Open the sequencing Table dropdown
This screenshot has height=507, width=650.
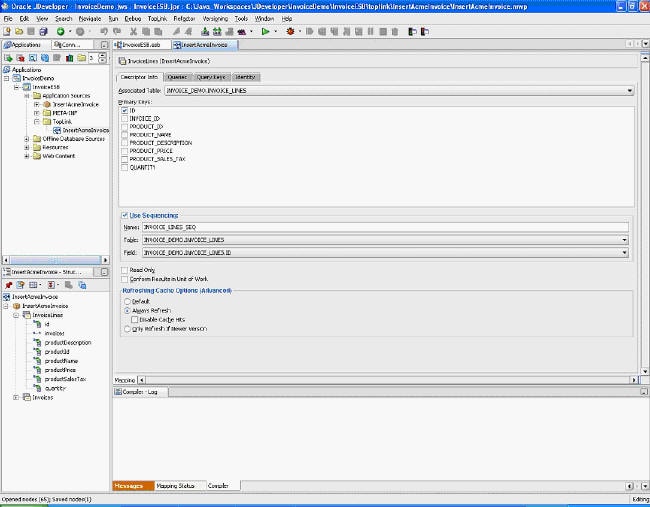tap(624, 240)
